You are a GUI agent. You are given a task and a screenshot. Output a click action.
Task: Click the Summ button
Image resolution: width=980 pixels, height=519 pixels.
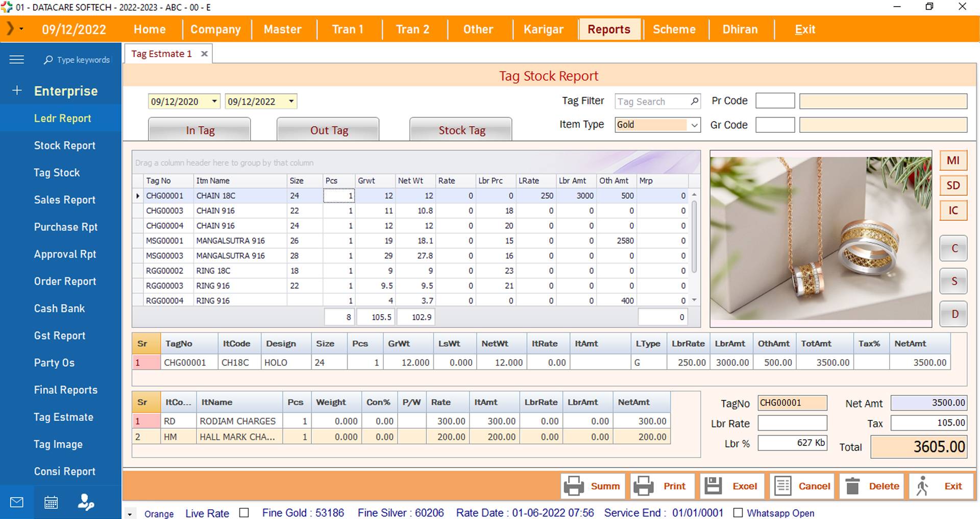coord(594,486)
